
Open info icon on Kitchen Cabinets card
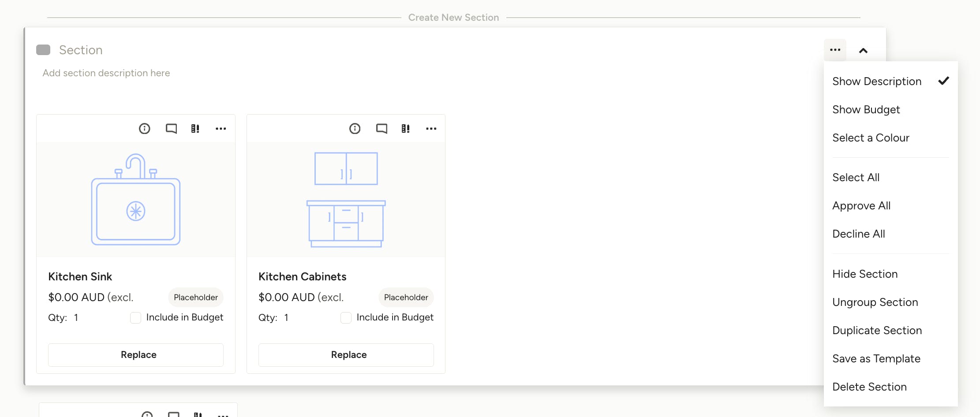pyautogui.click(x=355, y=129)
